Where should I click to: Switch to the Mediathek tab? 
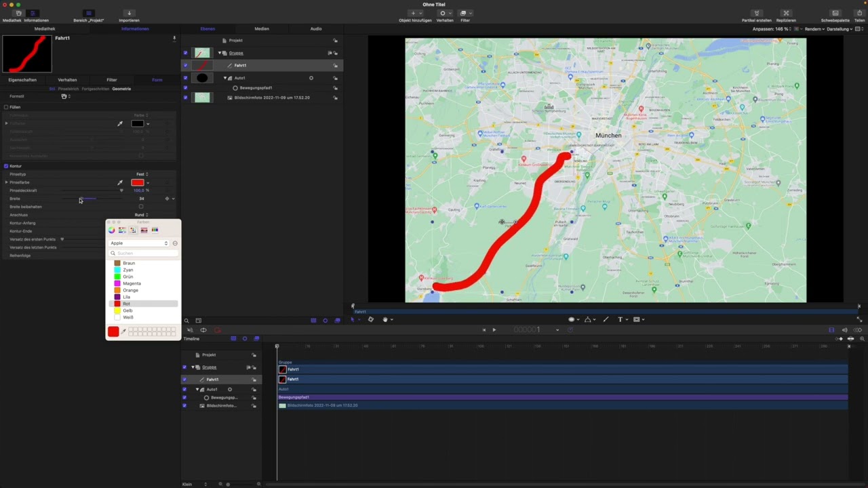pos(45,29)
